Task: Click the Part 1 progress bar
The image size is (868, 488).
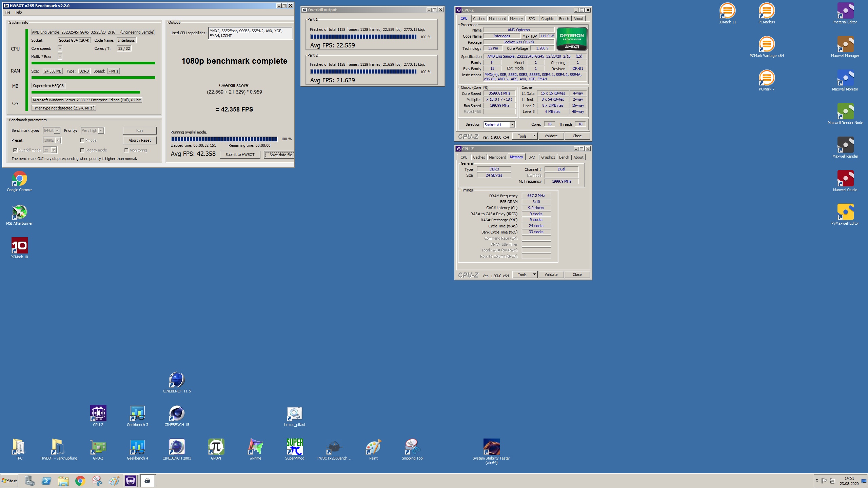Action: (x=363, y=37)
